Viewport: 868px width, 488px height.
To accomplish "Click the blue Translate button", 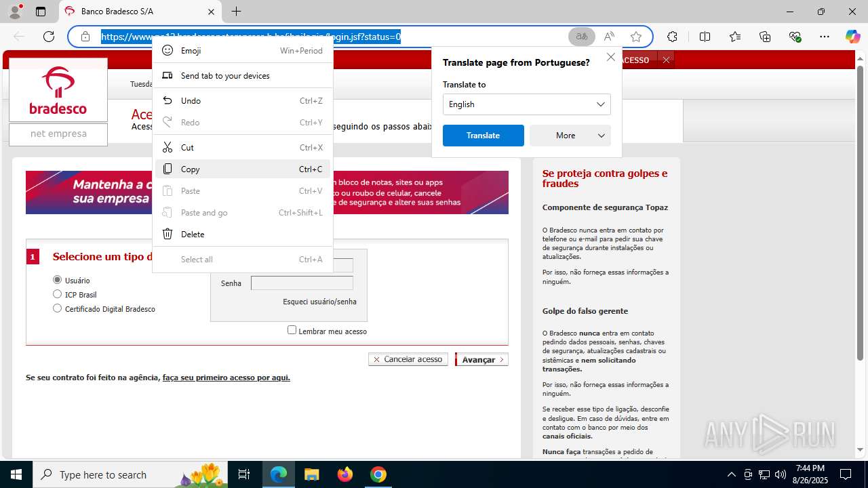I will tap(484, 136).
